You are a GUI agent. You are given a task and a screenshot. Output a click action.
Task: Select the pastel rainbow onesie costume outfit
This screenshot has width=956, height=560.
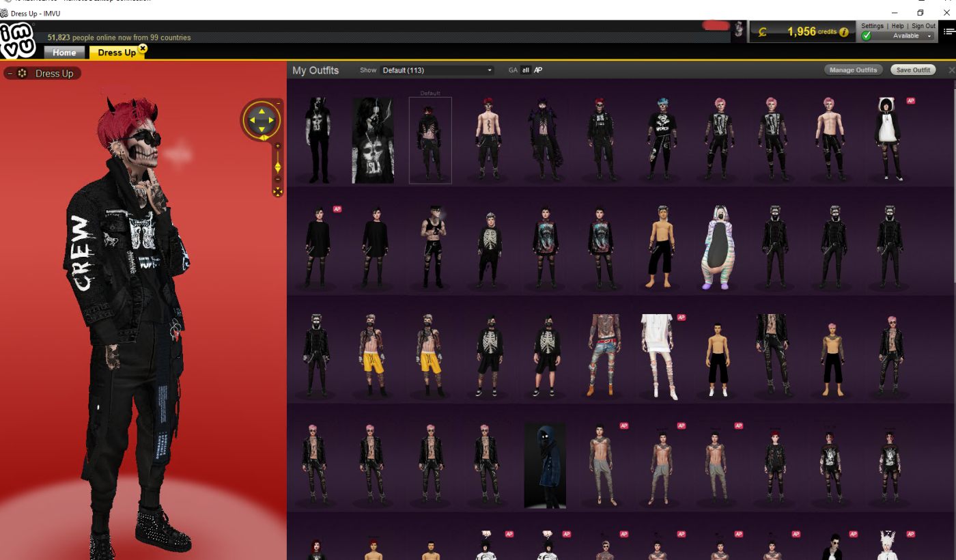(x=718, y=247)
